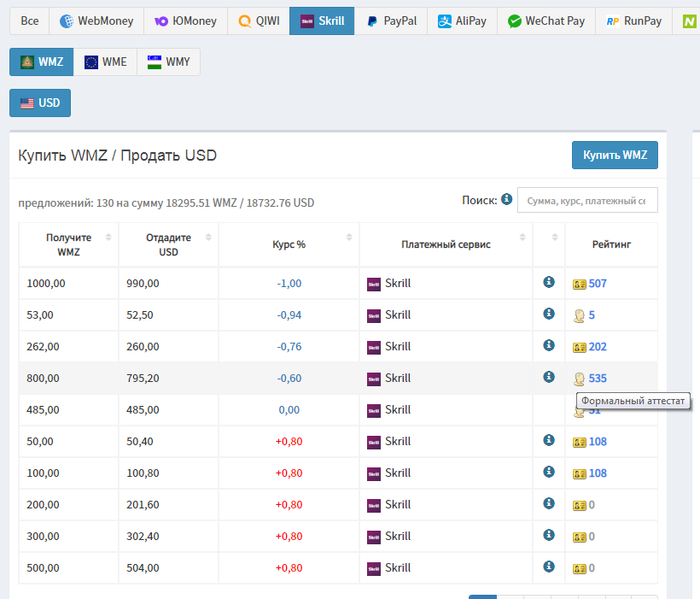Open info icon for 50,00 WMZ offer

coord(549,441)
